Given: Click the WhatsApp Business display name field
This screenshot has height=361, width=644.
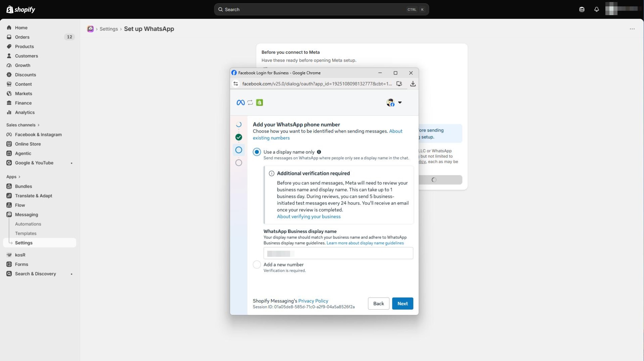Looking at the screenshot, I should point(338,253).
